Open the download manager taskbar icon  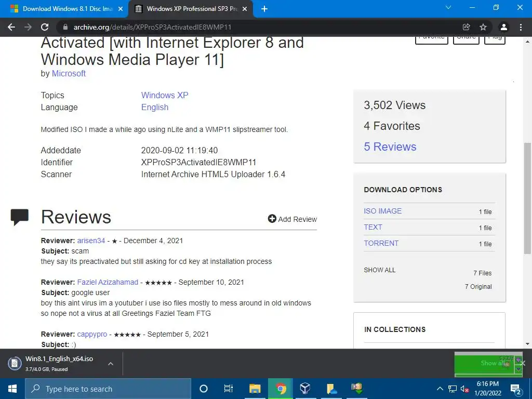(x=357, y=389)
